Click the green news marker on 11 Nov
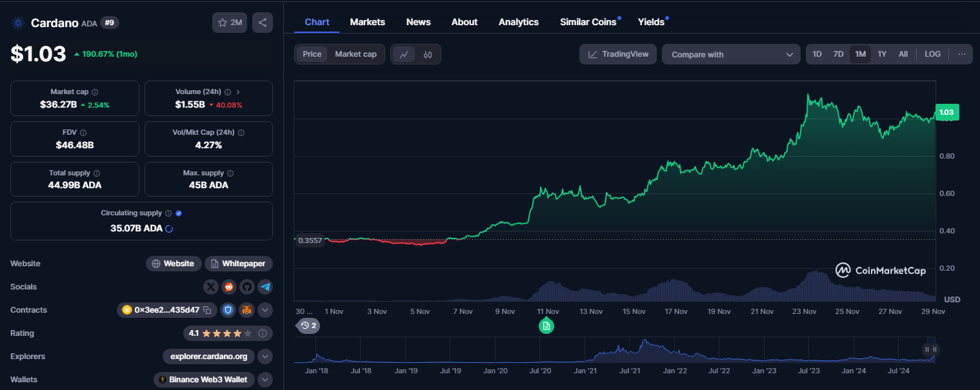The width and height of the screenshot is (980, 390). click(x=546, y=326)
